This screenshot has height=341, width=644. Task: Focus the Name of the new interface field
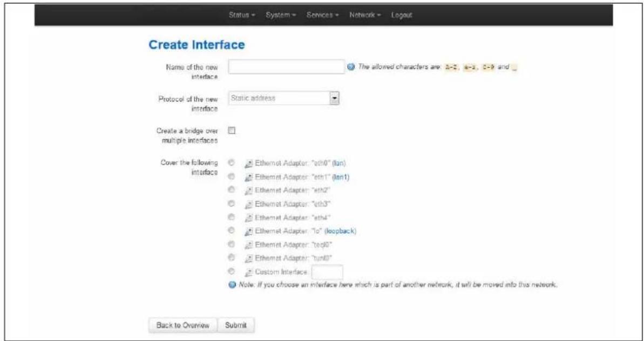coord(286,66)
